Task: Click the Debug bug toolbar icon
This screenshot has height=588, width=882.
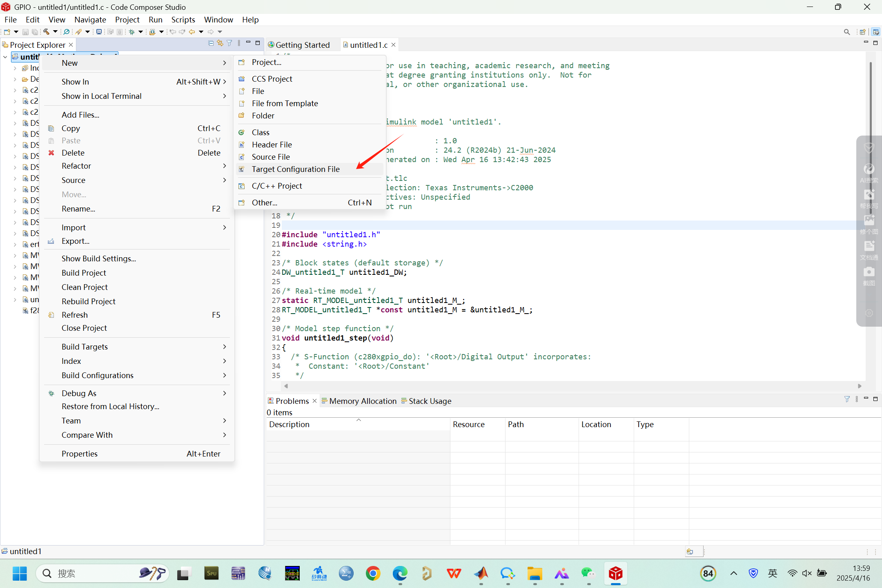Action: pos(131,31)
